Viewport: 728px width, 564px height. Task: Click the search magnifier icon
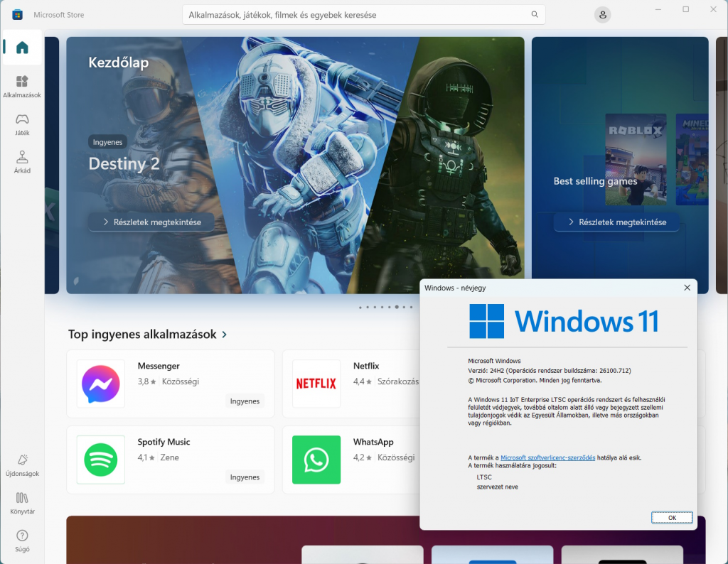pos(535,15)
